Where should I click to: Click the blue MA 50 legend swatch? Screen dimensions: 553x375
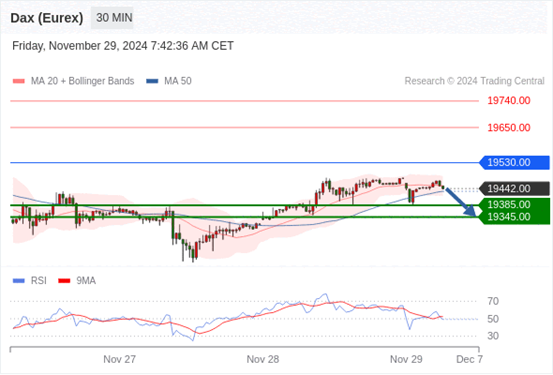tap(152, 81)
